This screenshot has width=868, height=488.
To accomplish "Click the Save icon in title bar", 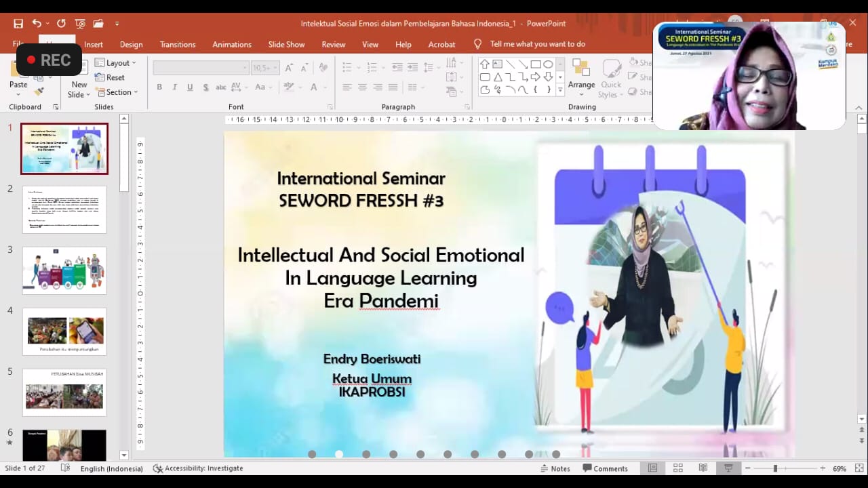I will pyautogui.click(x=18, y=24).
